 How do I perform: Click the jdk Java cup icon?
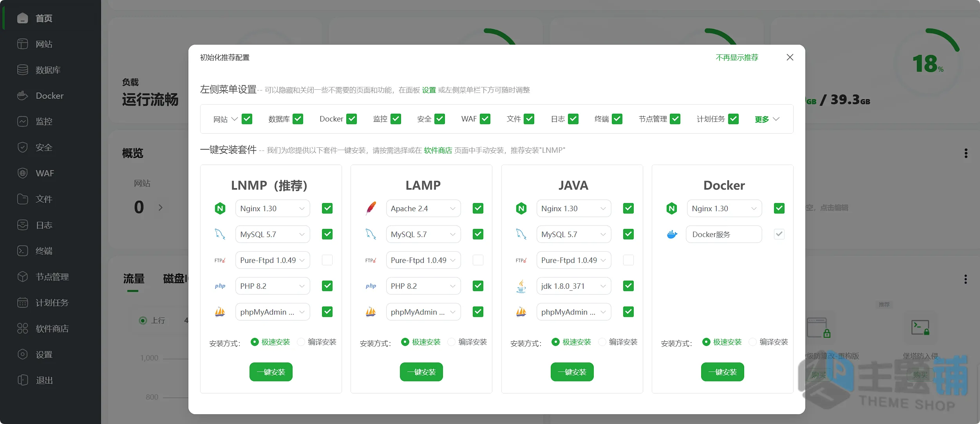pyautogui.click(x=521, y=286)
